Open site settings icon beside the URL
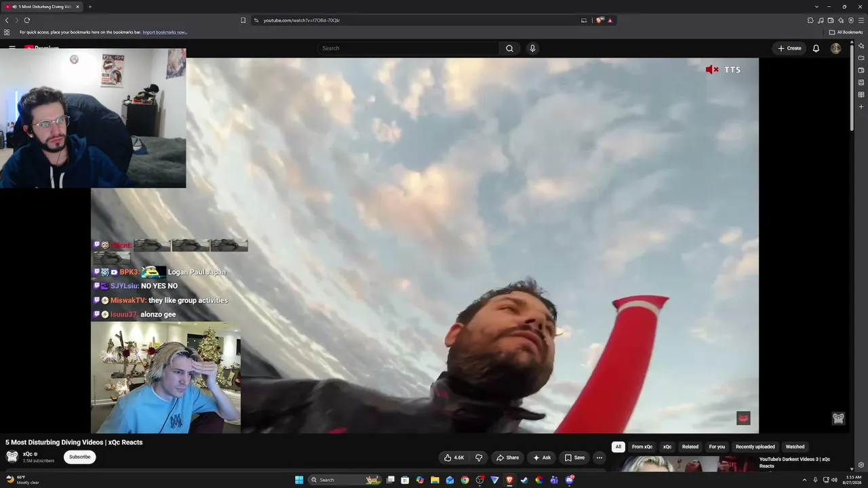This screenshot has height=488, width=868. [256, 20]
